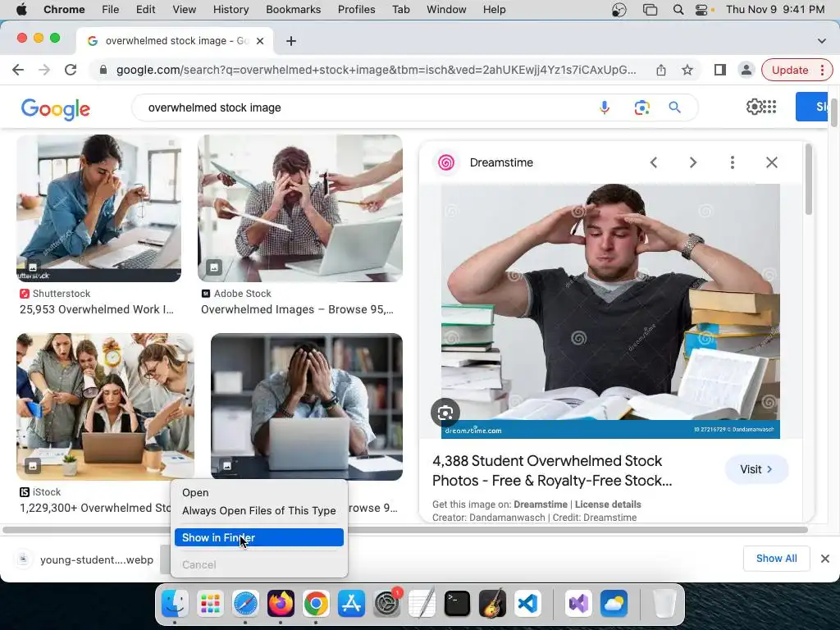Select Always Open Files of This Type
The width and height of the screenshot is (840, 630).
(x=258, y=510)
